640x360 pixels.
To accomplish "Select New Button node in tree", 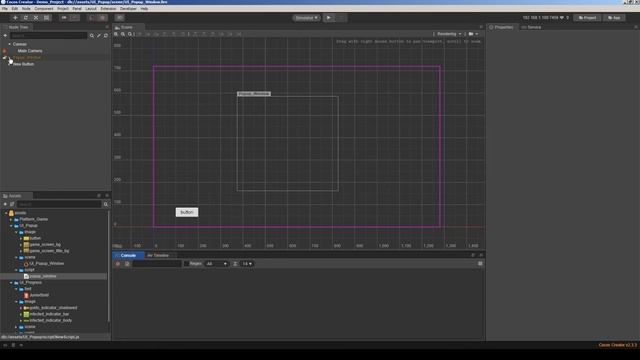I will point(23,64).
